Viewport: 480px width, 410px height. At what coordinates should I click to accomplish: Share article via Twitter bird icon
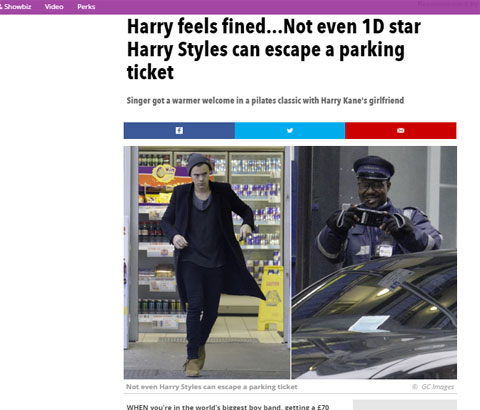290,130
